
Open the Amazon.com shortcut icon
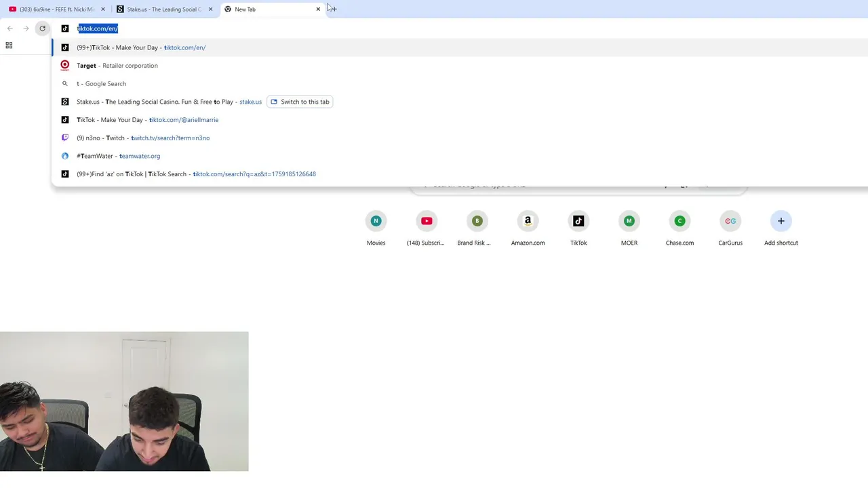(x=528, y=221)
